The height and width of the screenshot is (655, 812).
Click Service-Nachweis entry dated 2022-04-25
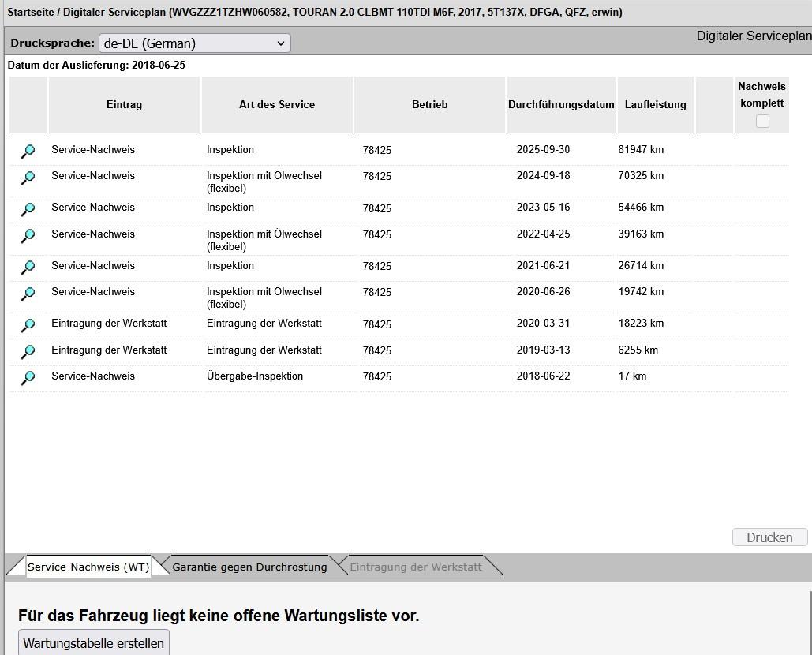93,234
